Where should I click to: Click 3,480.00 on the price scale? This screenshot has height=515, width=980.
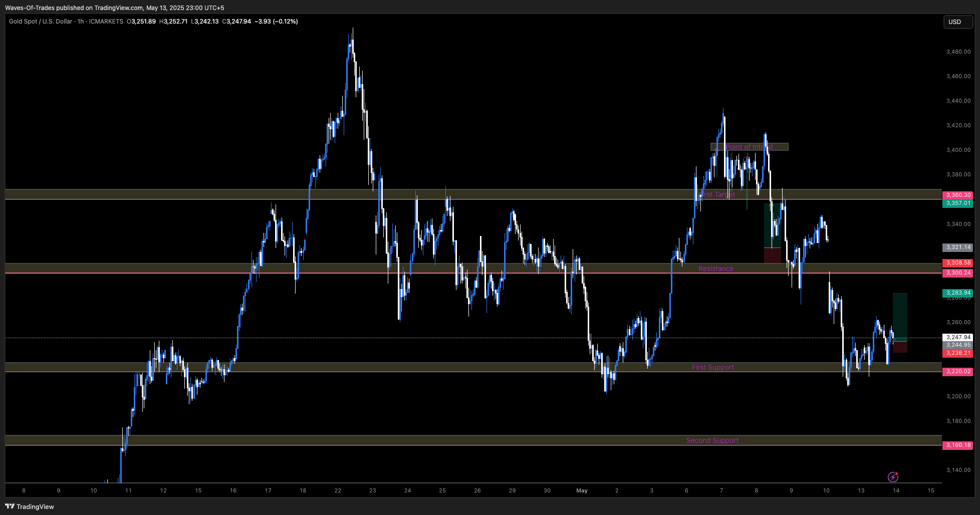point(958,52)
